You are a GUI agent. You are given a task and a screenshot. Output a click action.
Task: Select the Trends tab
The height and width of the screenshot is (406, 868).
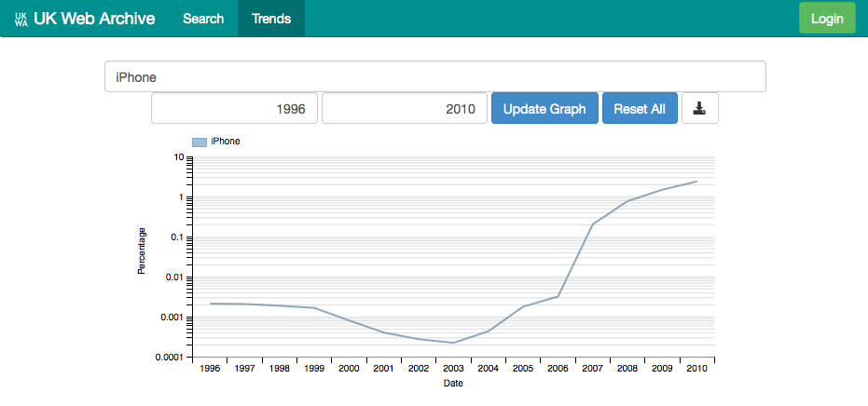click(x=271, y=19)
